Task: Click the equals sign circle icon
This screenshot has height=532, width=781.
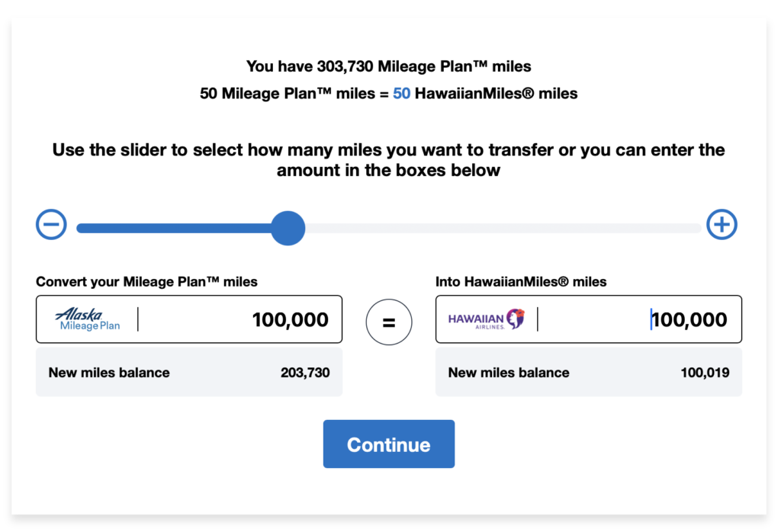Action: 389,322
